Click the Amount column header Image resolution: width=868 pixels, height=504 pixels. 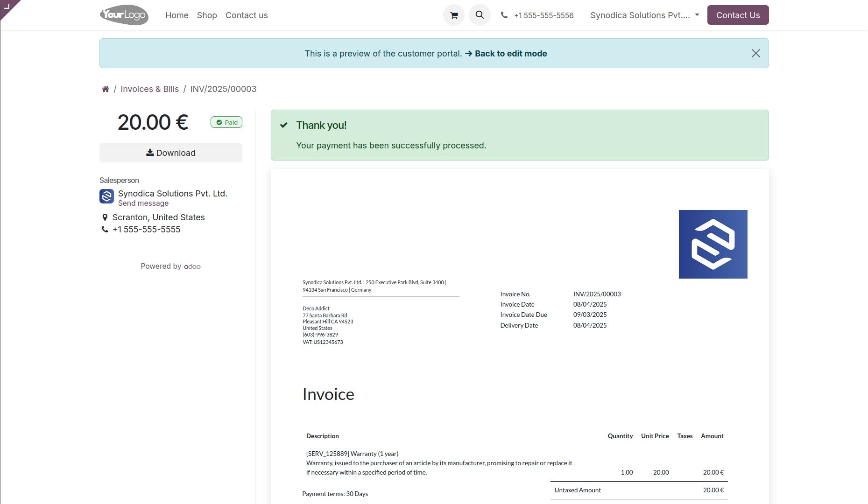point(712,436)
